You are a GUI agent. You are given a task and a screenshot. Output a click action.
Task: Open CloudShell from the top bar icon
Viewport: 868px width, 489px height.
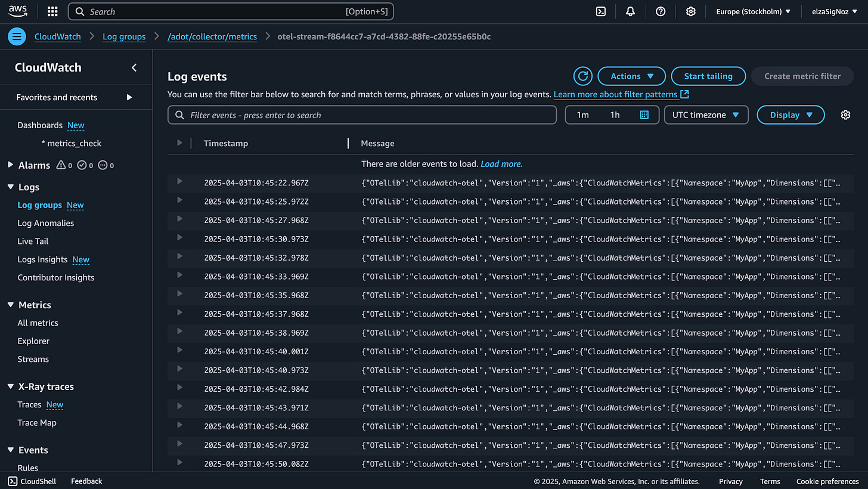point(602,11)
